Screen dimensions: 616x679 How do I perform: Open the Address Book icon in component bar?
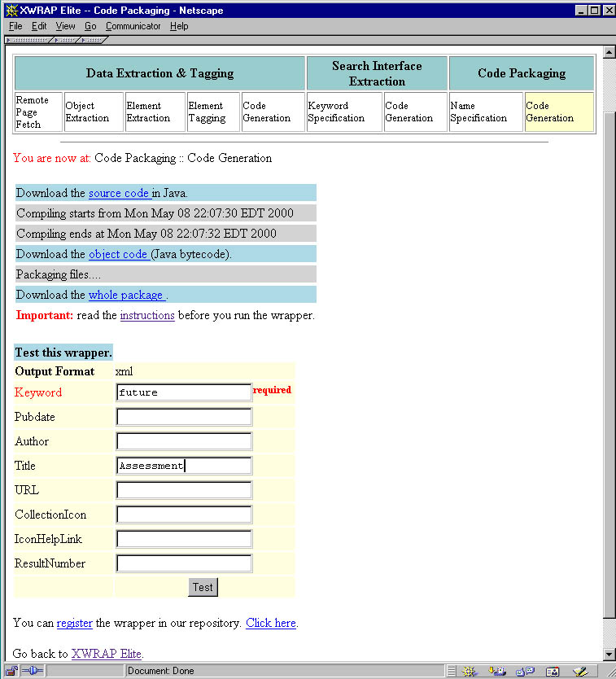pos(553,672)
